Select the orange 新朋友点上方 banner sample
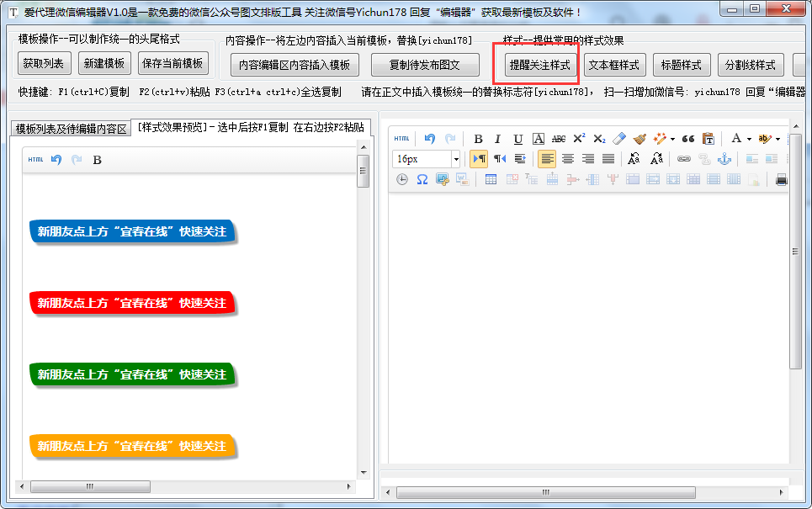Screen dimensions: 812x509 (131, 446)
